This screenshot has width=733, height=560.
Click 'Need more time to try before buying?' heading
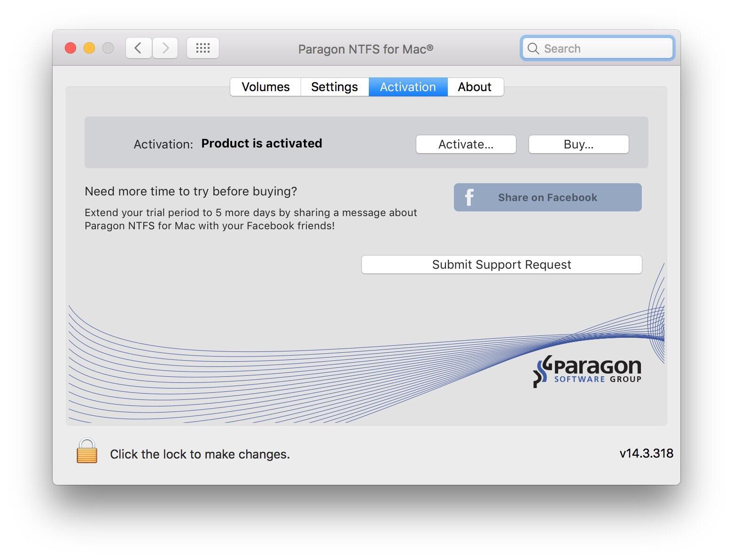(x=191, y=191)
